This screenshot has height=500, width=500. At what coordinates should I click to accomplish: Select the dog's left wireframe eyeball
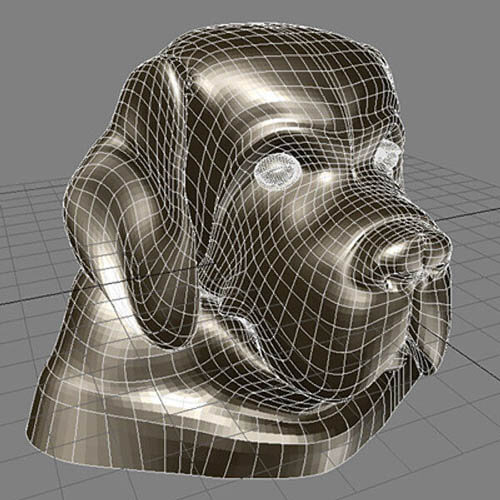click(276, 171)
